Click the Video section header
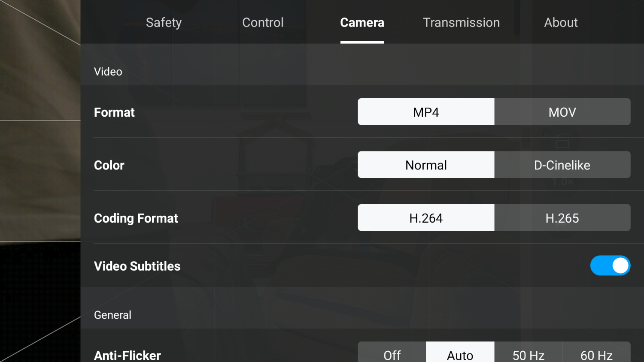 coord(108,71)
